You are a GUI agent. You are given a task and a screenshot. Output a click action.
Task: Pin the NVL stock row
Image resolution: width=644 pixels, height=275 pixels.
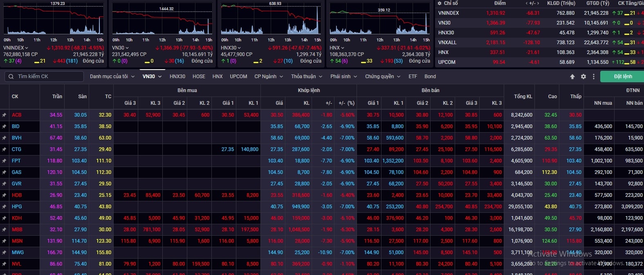click(4, 264)
